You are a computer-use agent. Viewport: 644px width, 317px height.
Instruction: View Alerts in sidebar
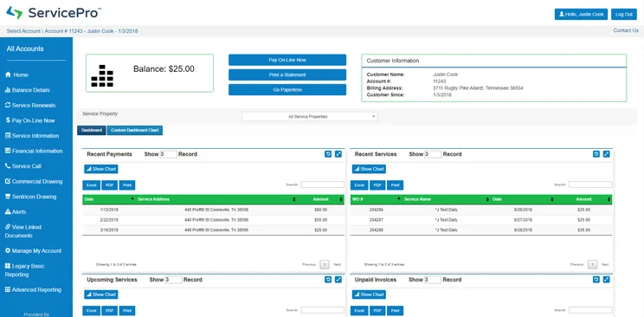(16, 211)
